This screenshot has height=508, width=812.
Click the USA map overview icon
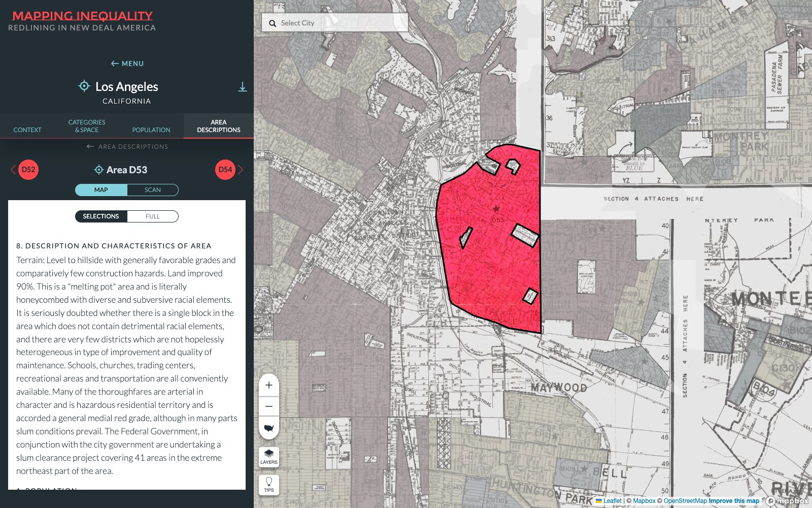coord(269,428)
